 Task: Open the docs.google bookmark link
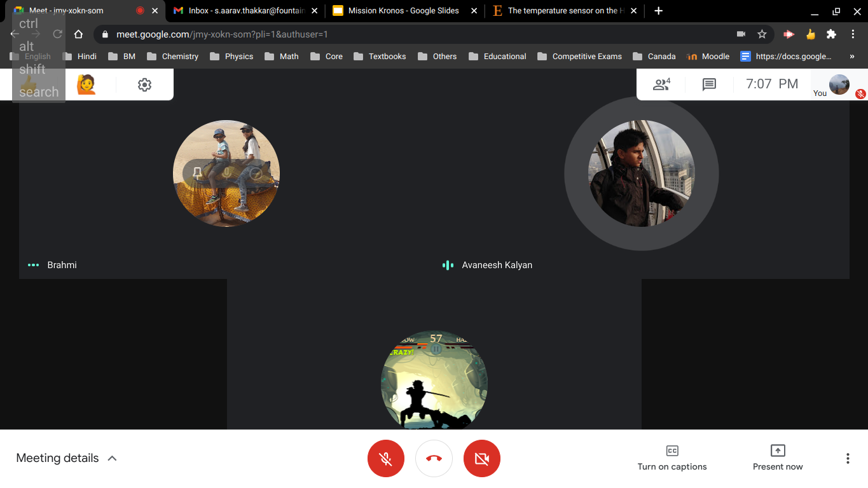pyautogui.click(x=786, y=57)
